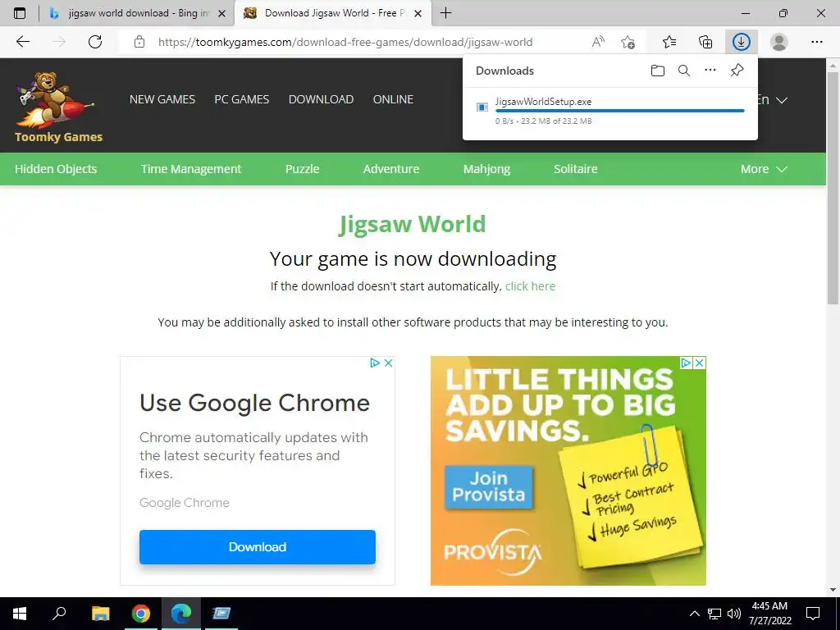
Task: Click the JigsawWorldSetup download progress bar
Action: tap(620, 111)
